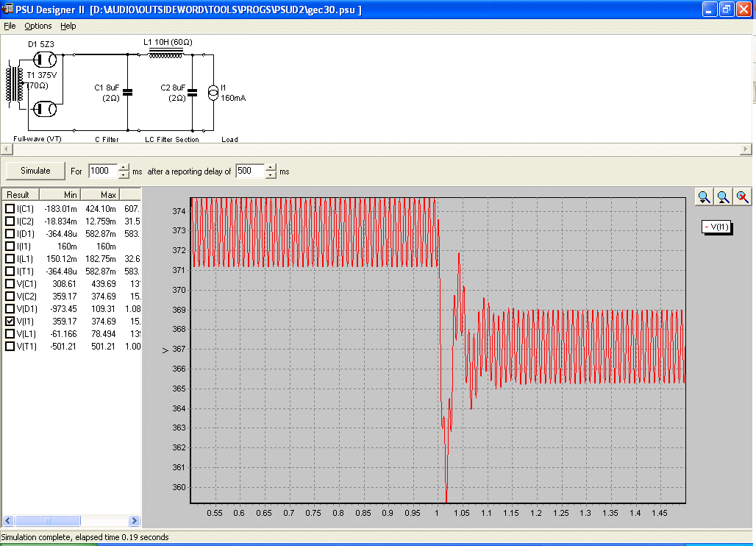Enable the V(C1) trace checkbox
The width and height of the screenshot is (756, 546).
(10, 284)
